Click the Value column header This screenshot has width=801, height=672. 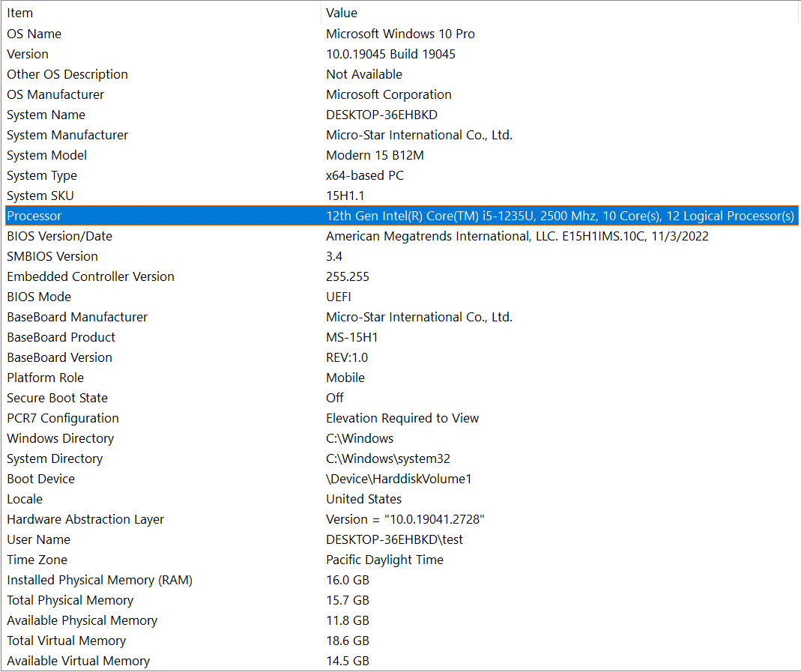click(x=560, y=13)
